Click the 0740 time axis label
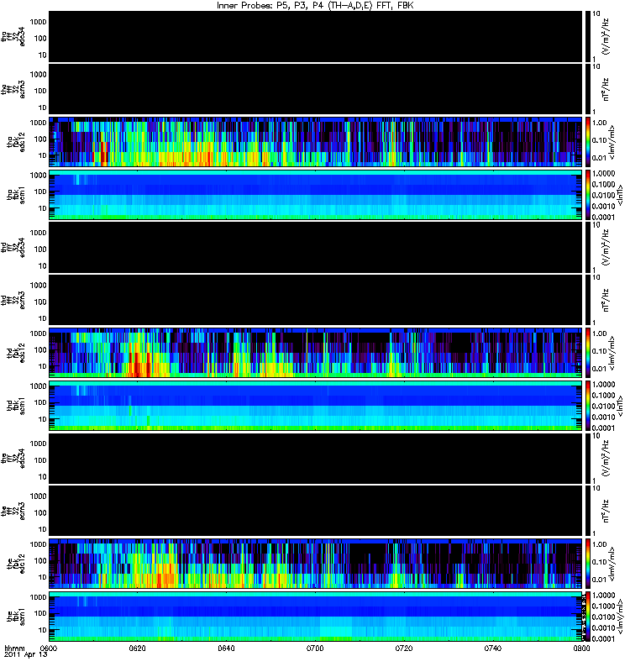Image resolution: width=630 pixels, height=672 pixels. [493, 648]
